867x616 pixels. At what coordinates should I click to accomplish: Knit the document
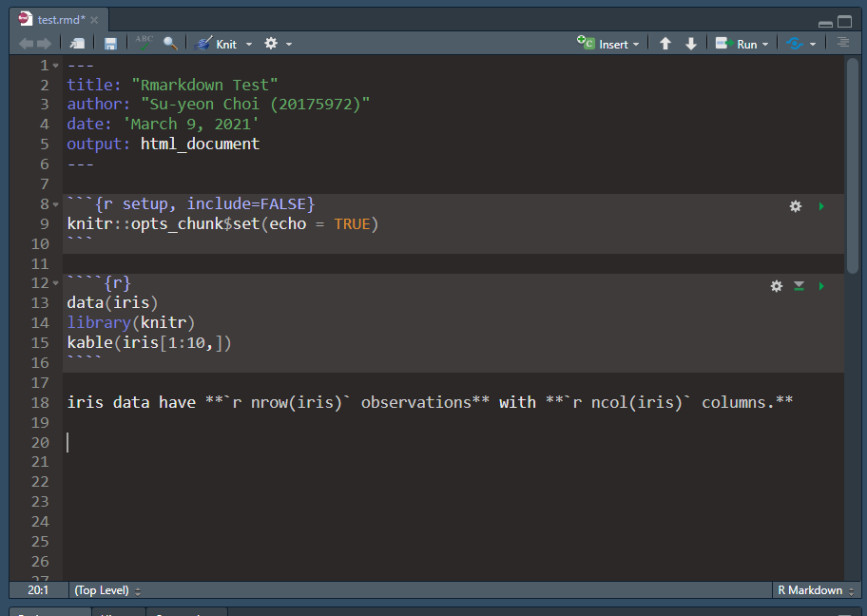point(216,44)
